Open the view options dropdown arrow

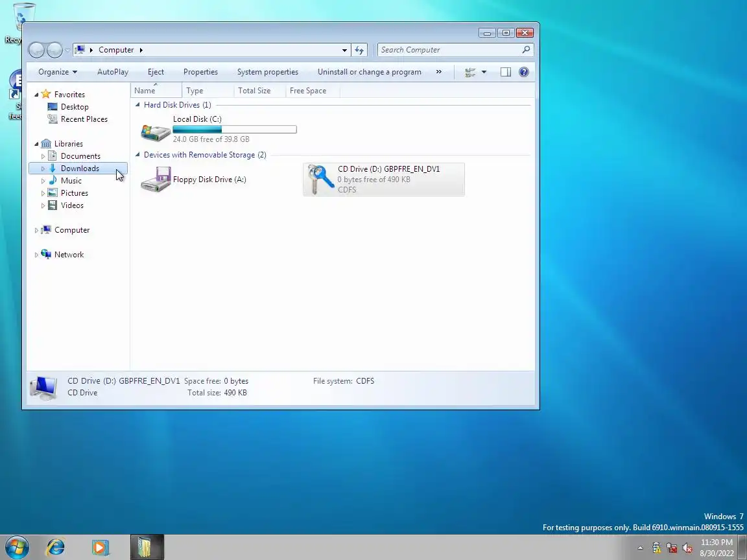point(484,72)
